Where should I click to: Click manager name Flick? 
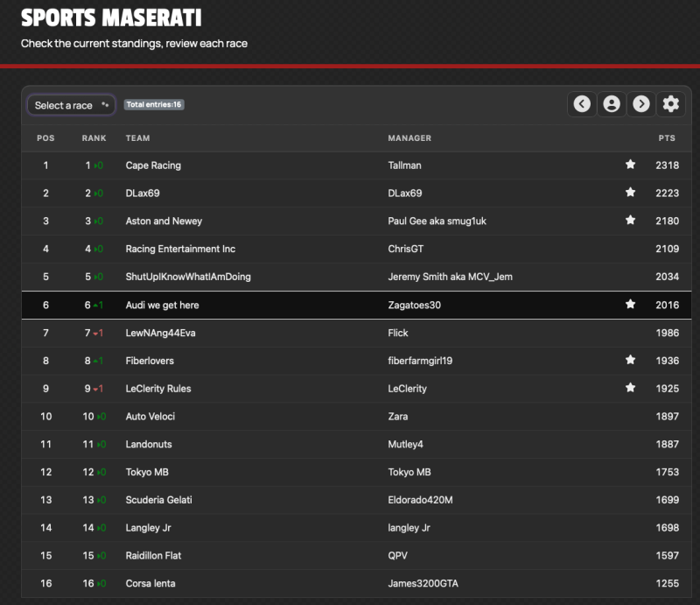click(x=398, y=333)
